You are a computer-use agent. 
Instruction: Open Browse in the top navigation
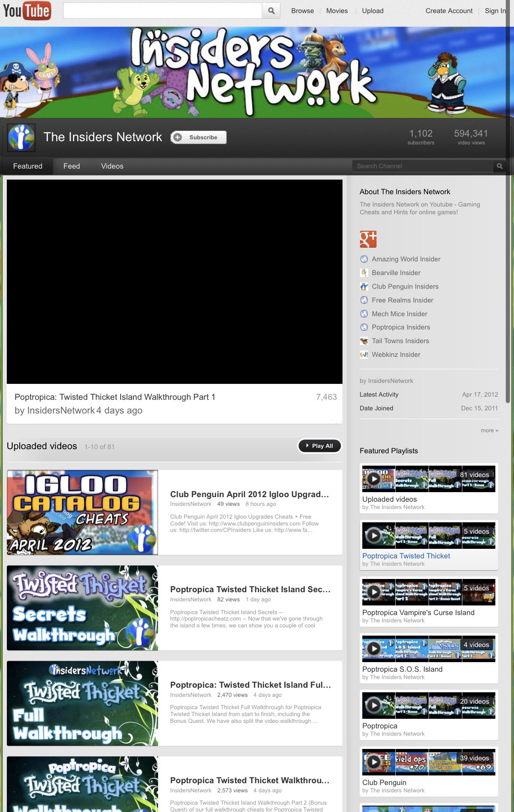coord(302,11)
